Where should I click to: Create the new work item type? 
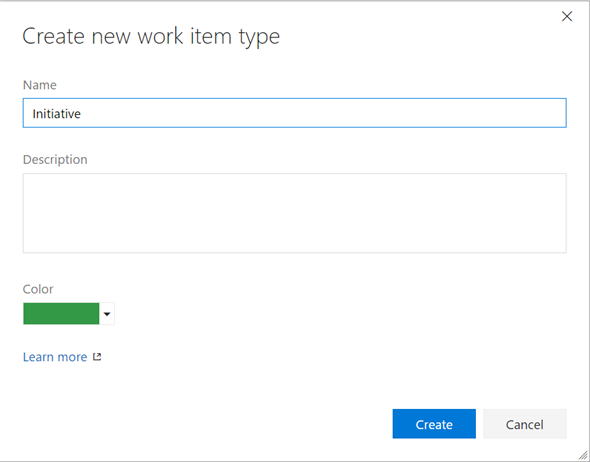[x=434, y=424]
